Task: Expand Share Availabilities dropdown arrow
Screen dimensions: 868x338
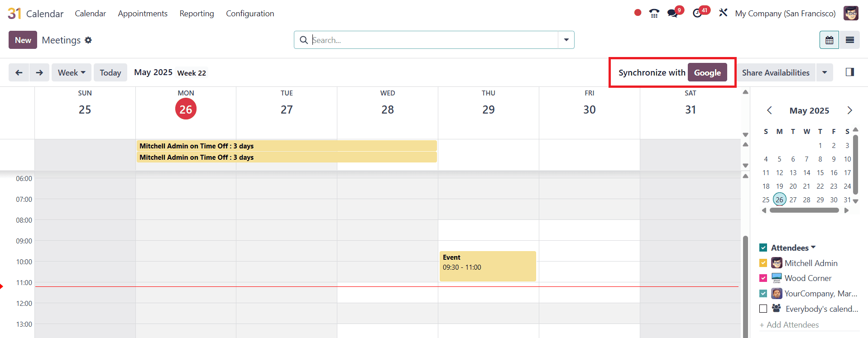Action: coord(824,72)
